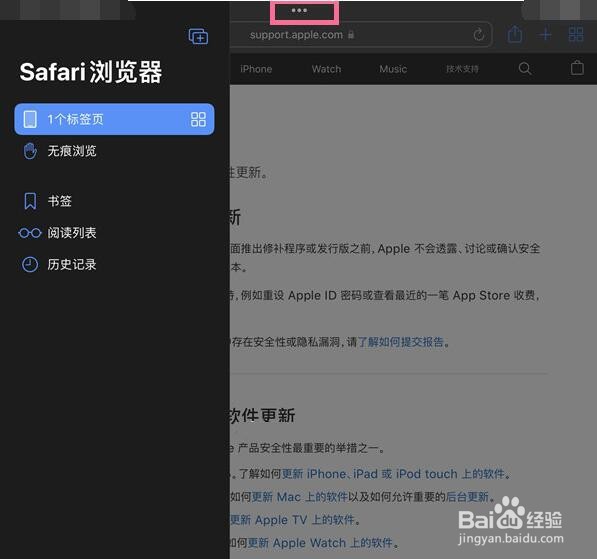Tap the Share icon in toolbar

pos(515,34)
